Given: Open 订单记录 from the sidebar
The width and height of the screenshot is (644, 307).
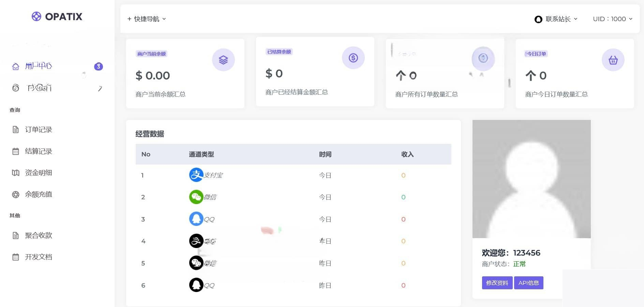Looking at the screenshot, I should point(38,129).
